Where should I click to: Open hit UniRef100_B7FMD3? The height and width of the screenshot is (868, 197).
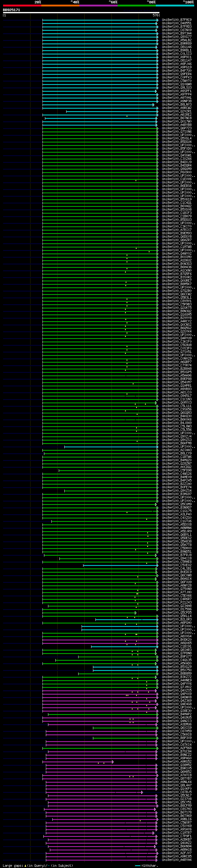(x=176, y=26)
